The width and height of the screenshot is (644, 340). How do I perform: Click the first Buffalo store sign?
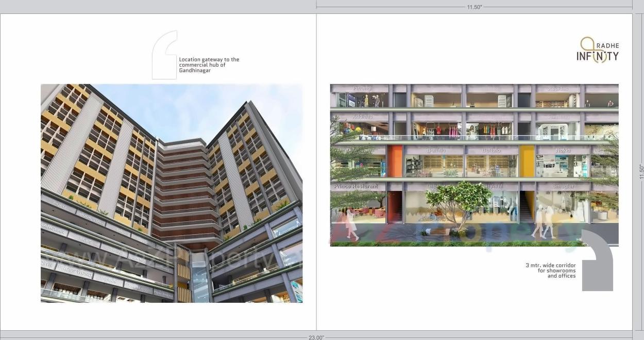tap(436, 150)
